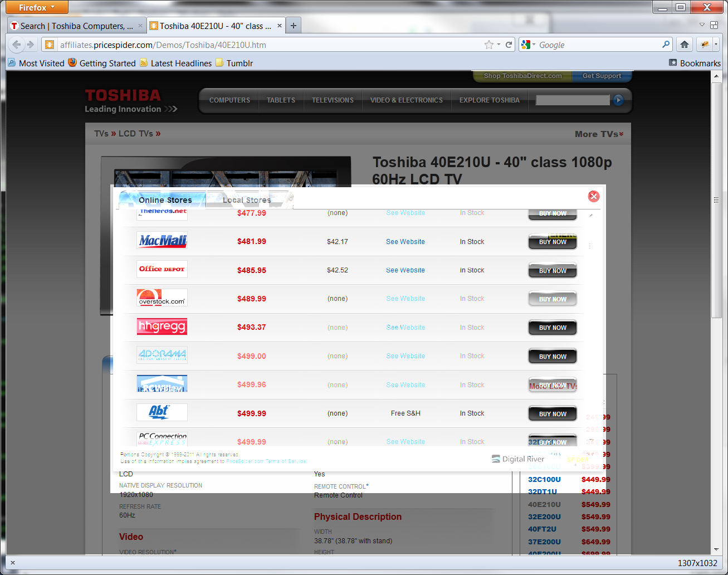Screen dimensions: 728x575
Task: Open the Tablets navigation menu
Action: point(281,100)
